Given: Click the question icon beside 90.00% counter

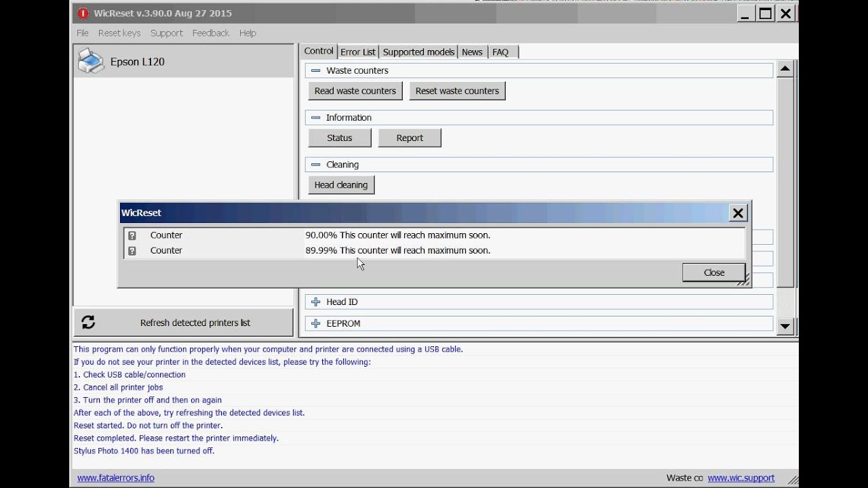Looking at the screenshot, I should tap(132, 235).
